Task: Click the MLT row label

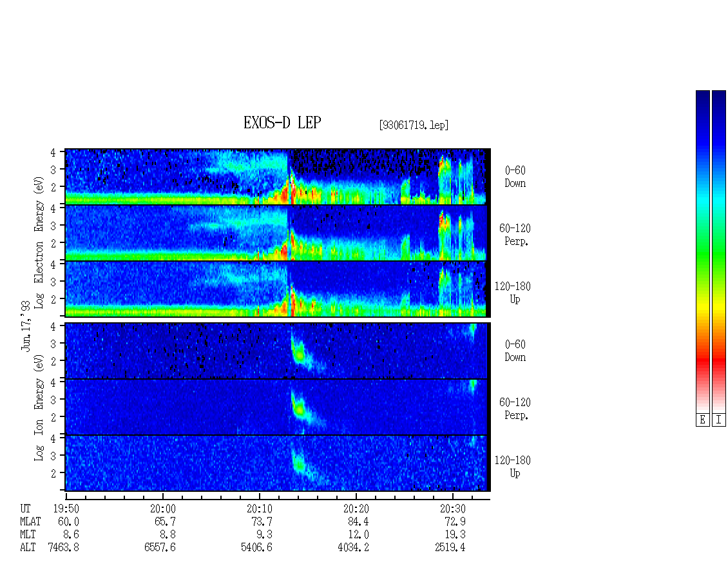Action: 28,535
